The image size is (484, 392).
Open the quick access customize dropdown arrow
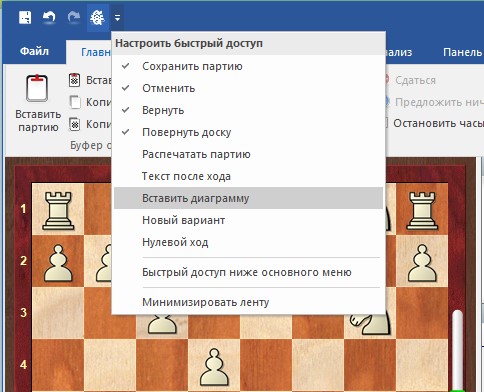117,18
